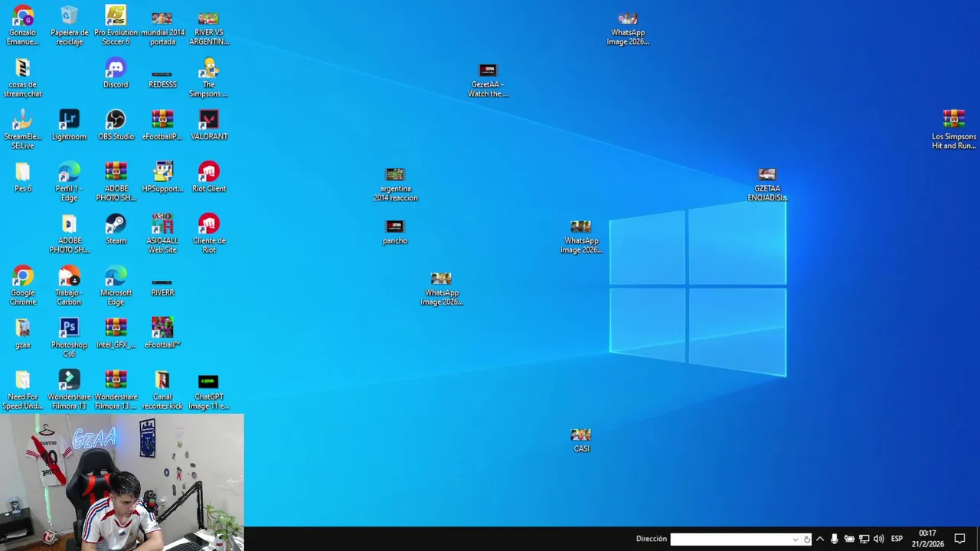Launch Discord from the desktop
Image resolution: width=980 pixels, height=551 pixels.
pyautogui.click(x=116, y=73)
